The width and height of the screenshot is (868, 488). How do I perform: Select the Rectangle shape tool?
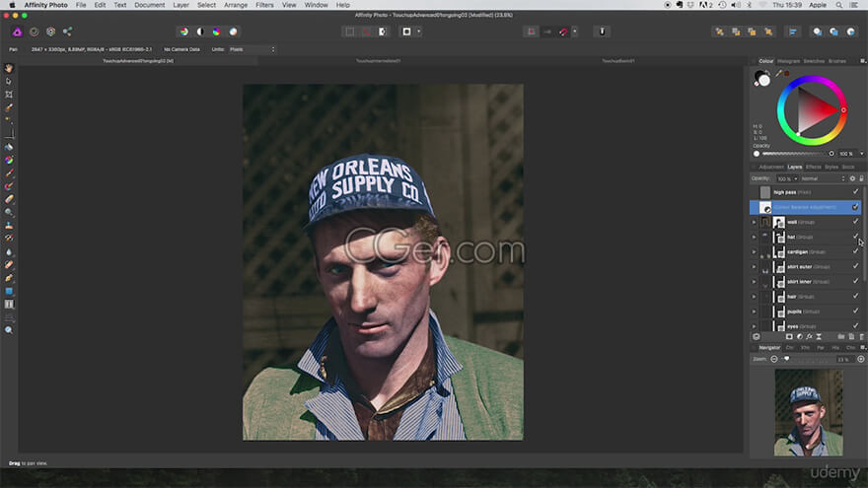[x=9, y=291]
